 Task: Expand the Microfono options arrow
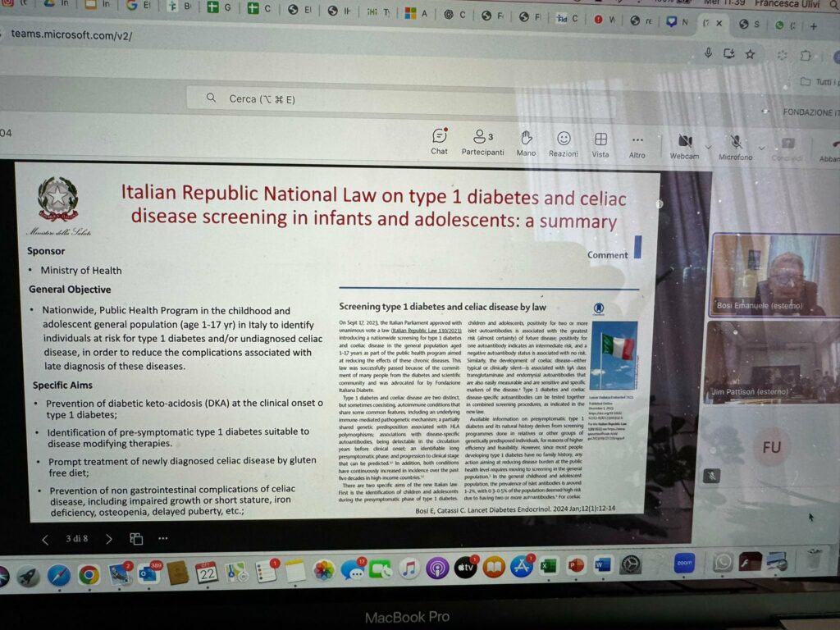pos(761,147)
